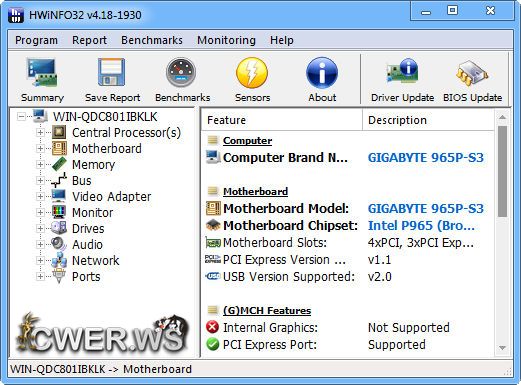Click the Ports connector icon
This screenshot has width=521, height=385.
pyautogui.click(x=59, y=276)
